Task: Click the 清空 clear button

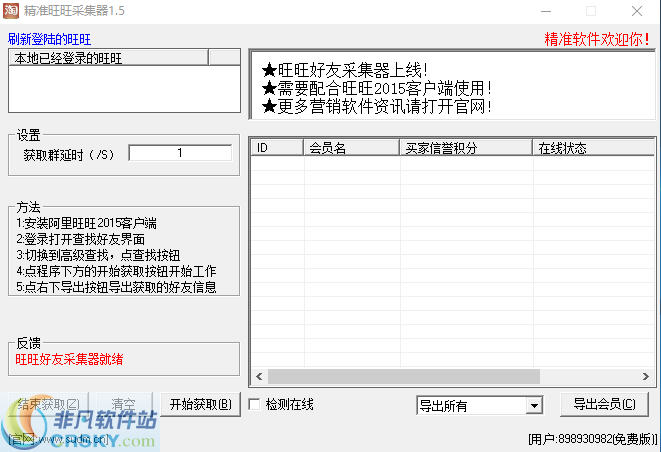Action: [x=123, y=404]
